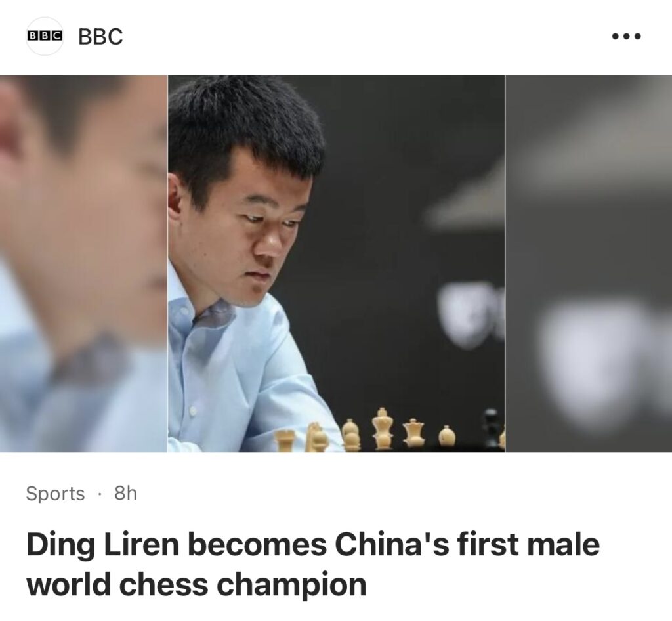The height and width of the screenshot is (621, 672).
Task: Click the black chess piece at photo edge
Action: (x=491, y=429)
